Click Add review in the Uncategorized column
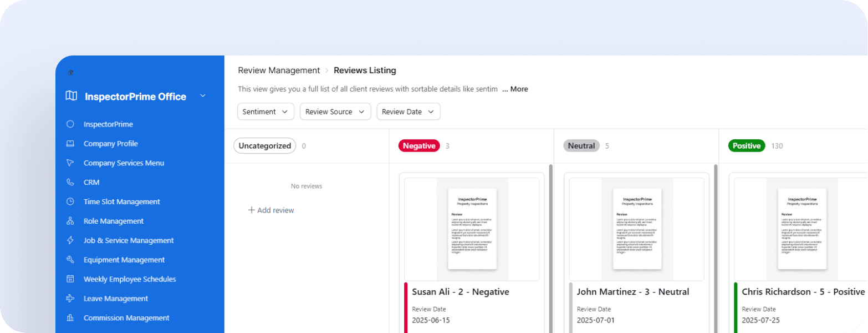 click(271, 210)
